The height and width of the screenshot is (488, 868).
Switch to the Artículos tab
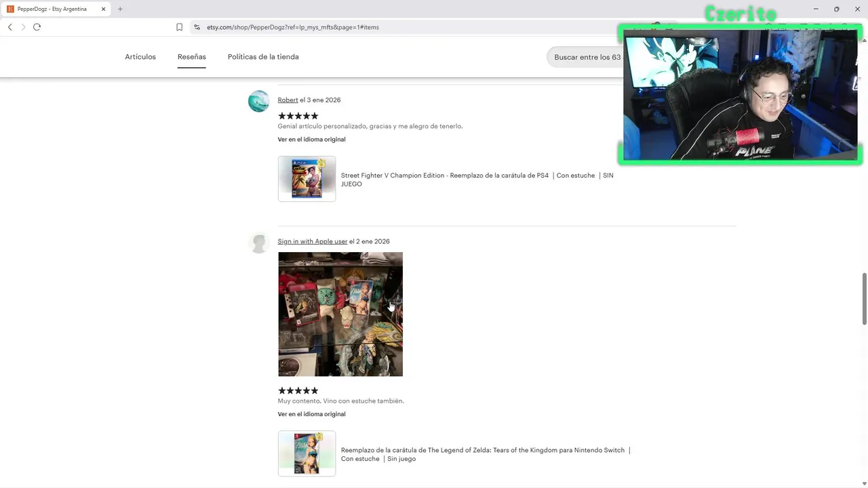click(140, 57)
